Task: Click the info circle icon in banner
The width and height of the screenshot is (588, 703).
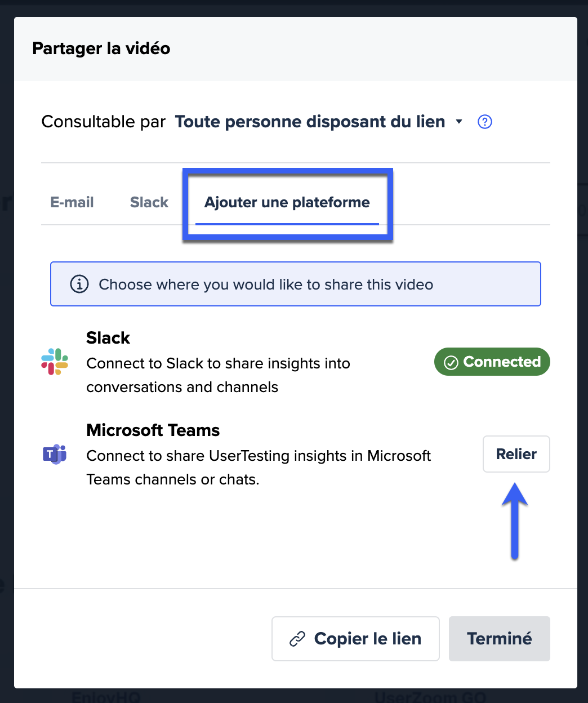Action: pos(79,284)
